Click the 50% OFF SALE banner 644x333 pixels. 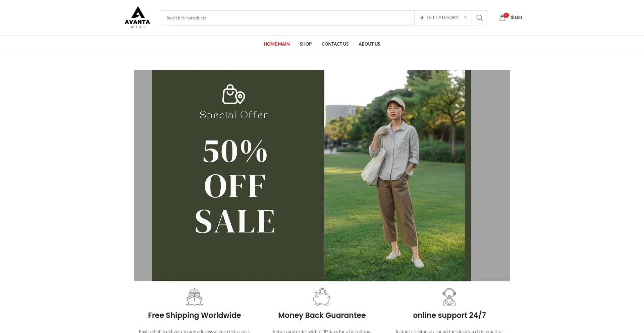tap(322, 176)
